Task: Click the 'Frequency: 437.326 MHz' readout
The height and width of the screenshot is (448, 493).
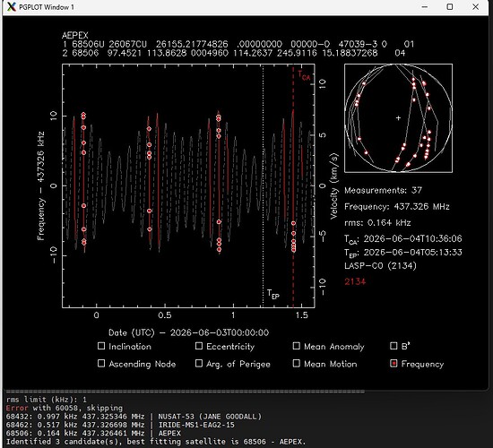Action: click(x=397, y=207)
